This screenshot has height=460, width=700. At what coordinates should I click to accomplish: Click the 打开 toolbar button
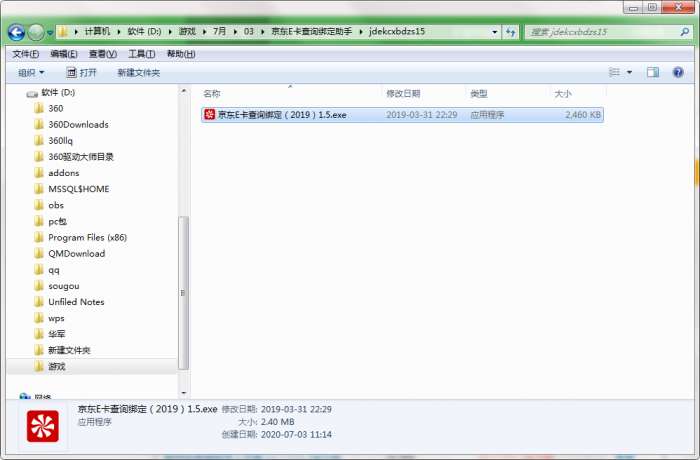(81, 72)
